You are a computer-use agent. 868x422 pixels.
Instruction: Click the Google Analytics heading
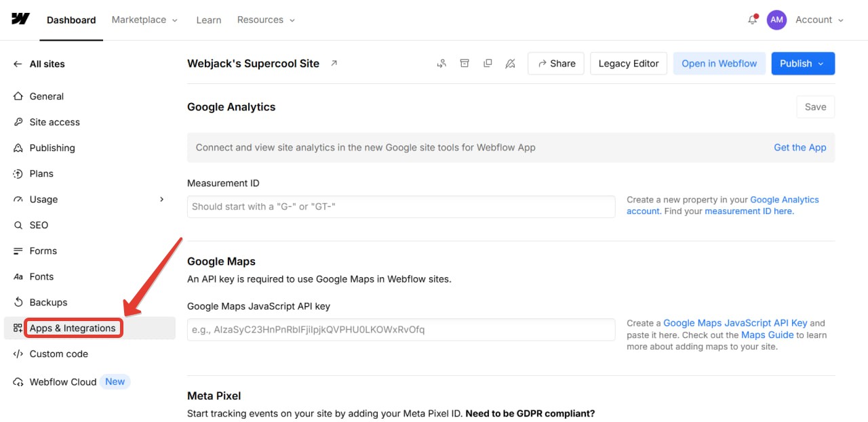(231, 107)
